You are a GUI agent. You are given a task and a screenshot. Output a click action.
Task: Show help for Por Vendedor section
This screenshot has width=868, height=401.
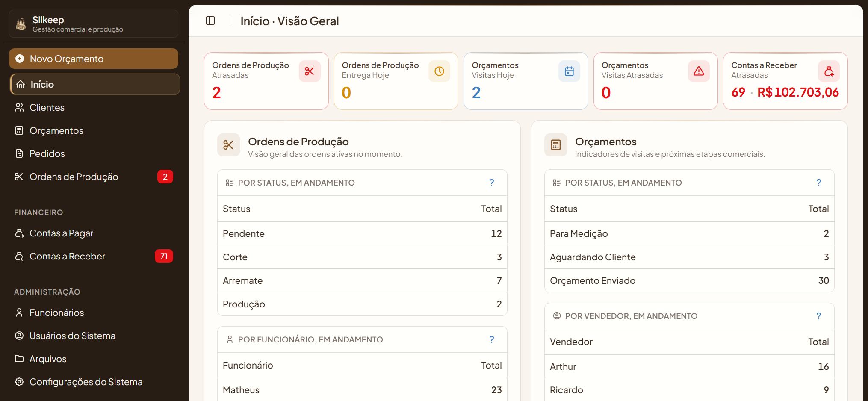[819, 316]
